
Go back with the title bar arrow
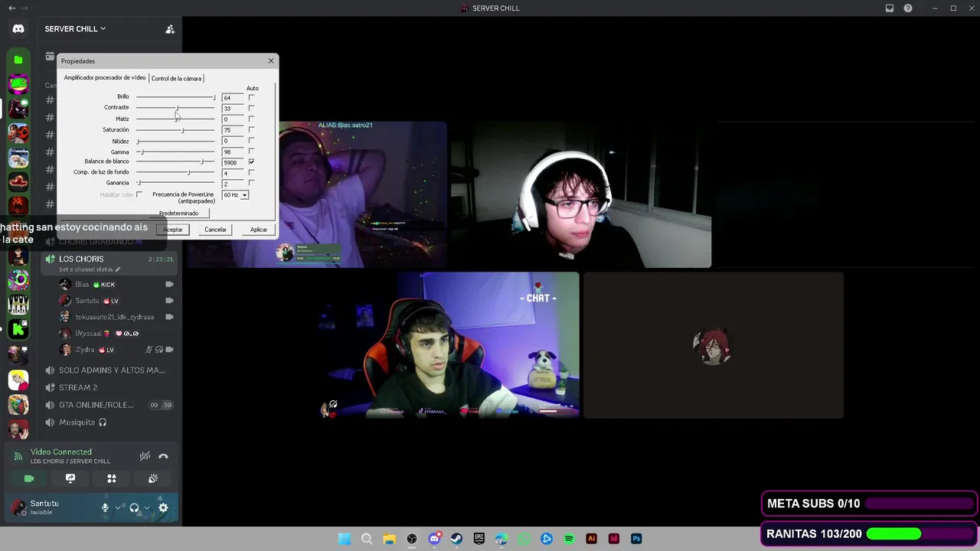(11, 8)
